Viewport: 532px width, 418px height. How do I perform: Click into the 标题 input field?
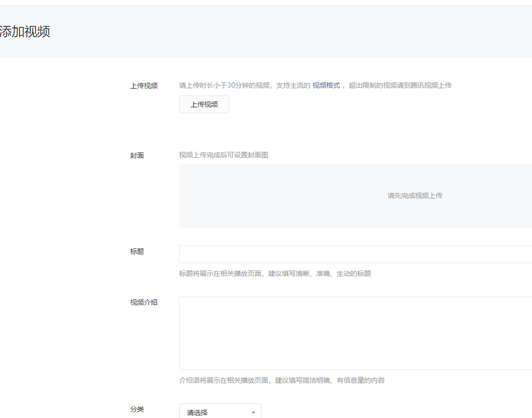pyautogui.click(x=355, y=255)
